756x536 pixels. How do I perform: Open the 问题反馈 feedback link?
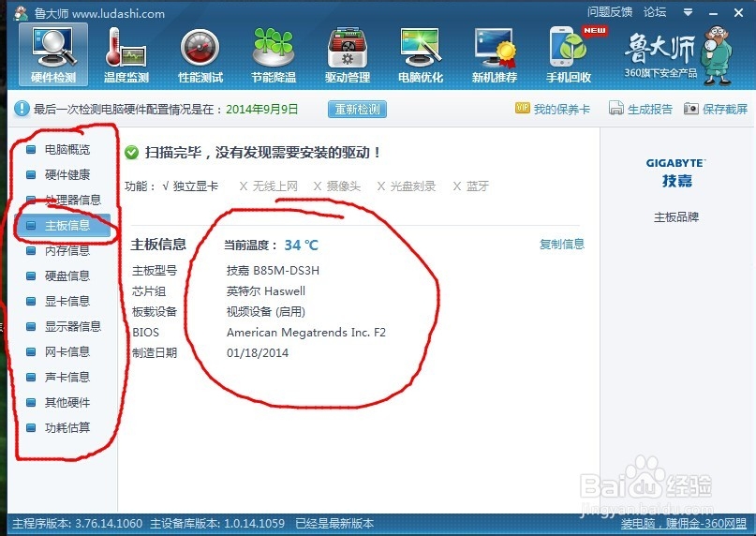point(610,12)
